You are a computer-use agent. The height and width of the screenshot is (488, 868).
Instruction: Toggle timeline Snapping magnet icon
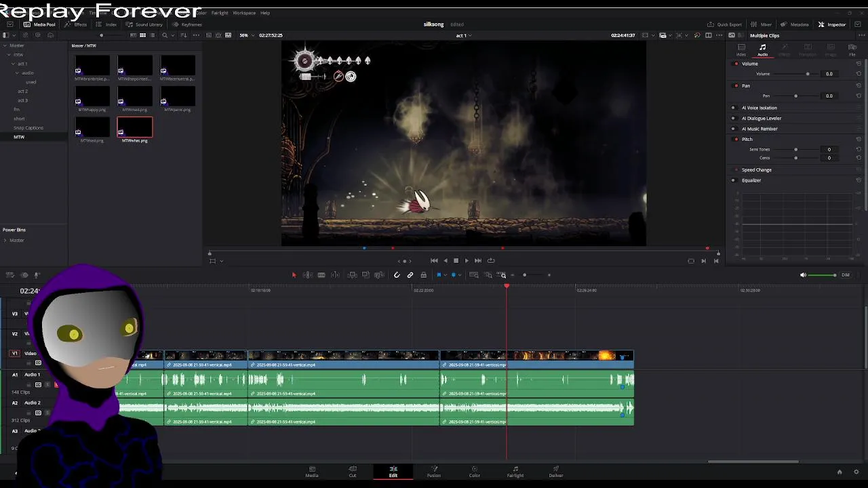397,275
